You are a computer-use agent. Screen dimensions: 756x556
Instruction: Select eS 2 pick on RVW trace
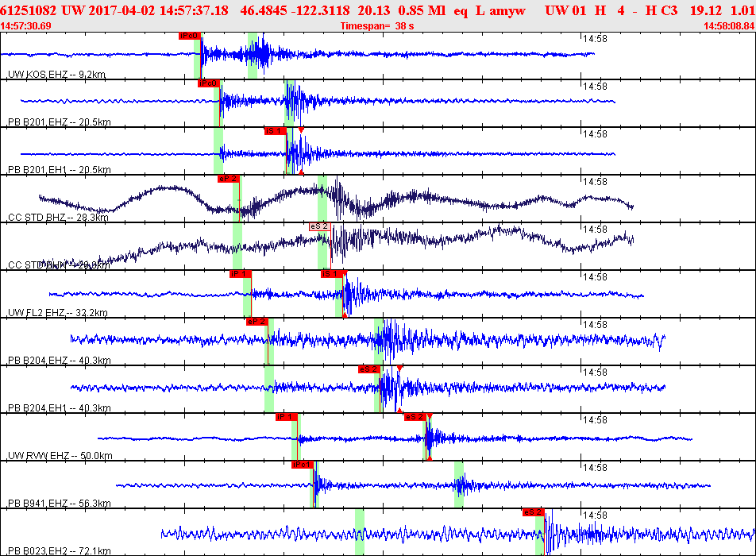coord(415,417)
